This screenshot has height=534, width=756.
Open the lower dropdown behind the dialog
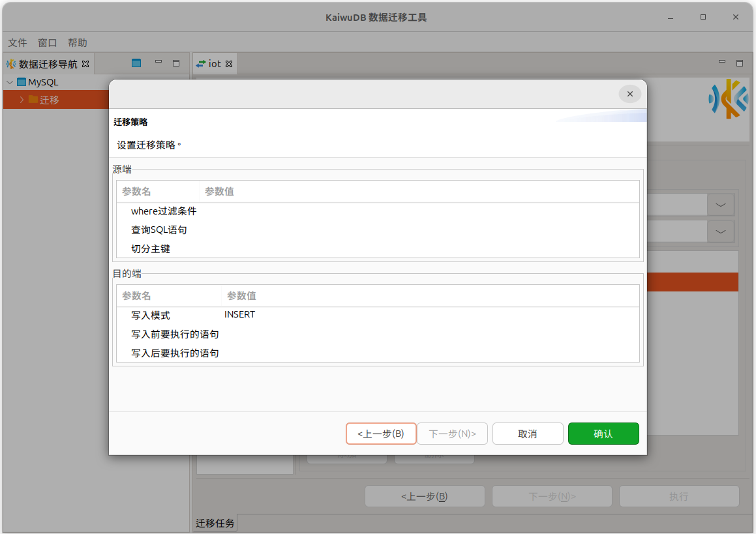(x=721, y=231)
